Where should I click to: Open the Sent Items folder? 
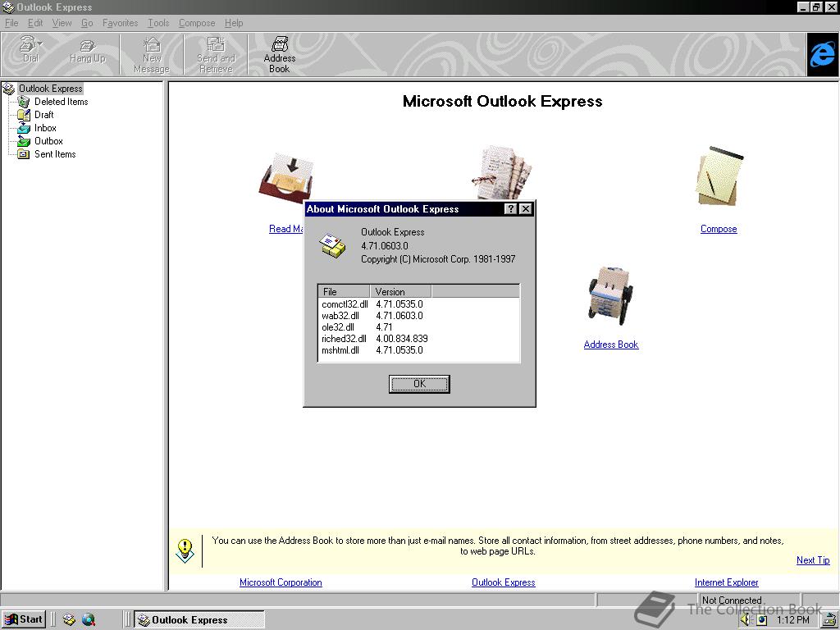click(x=55, y=154)
